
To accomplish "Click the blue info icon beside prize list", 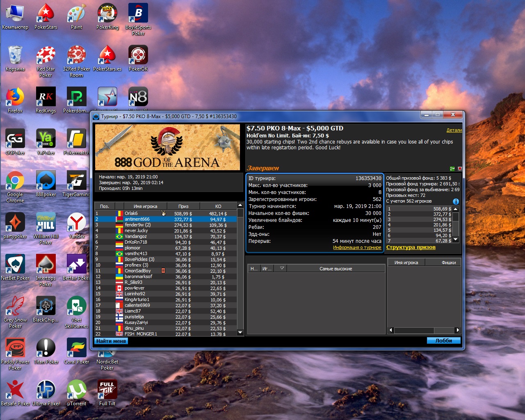I will pyautogui.click(x=455, y=201).
